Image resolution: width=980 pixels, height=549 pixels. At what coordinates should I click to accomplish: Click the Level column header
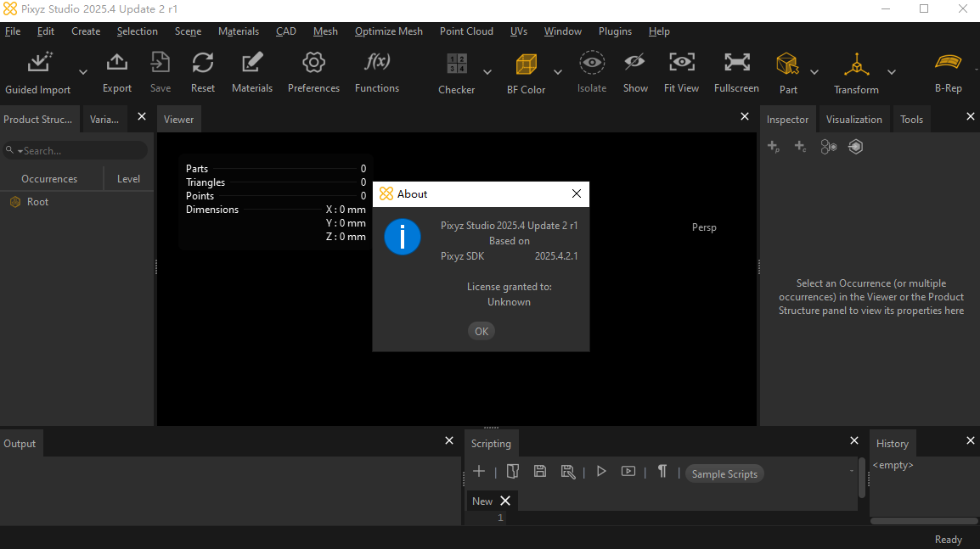point(129,179)
